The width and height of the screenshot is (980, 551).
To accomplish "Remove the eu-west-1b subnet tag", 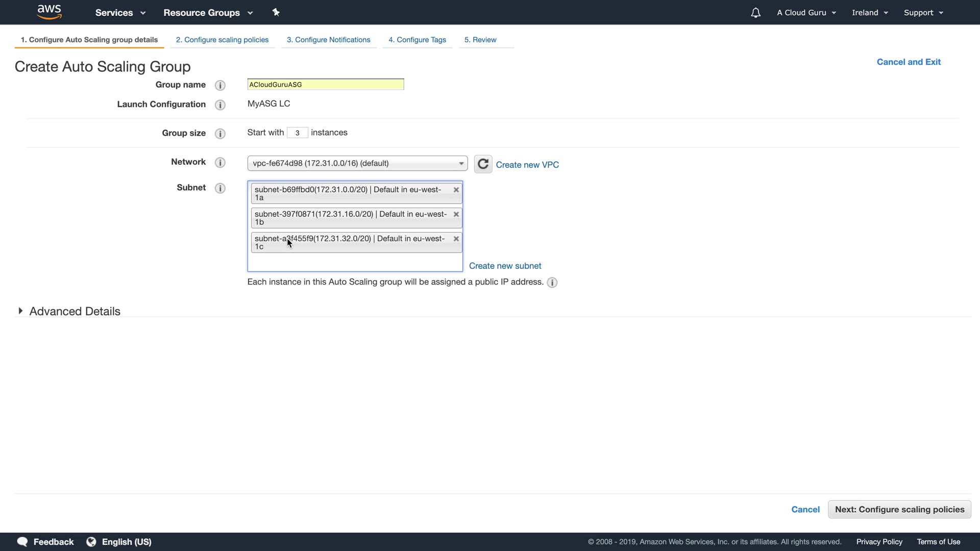I will pyautogui.click(x=456, y=214).
